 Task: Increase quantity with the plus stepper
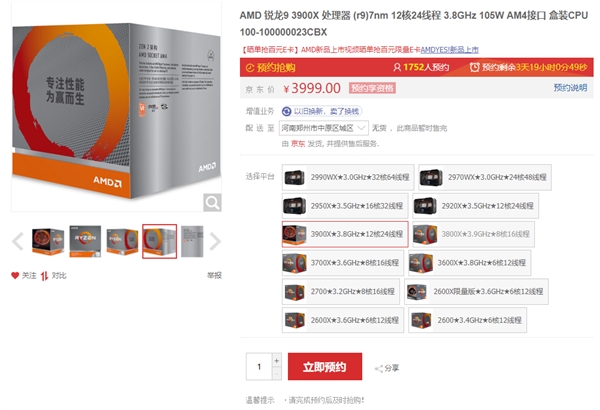pyautogui.click(x=277, y=360)
